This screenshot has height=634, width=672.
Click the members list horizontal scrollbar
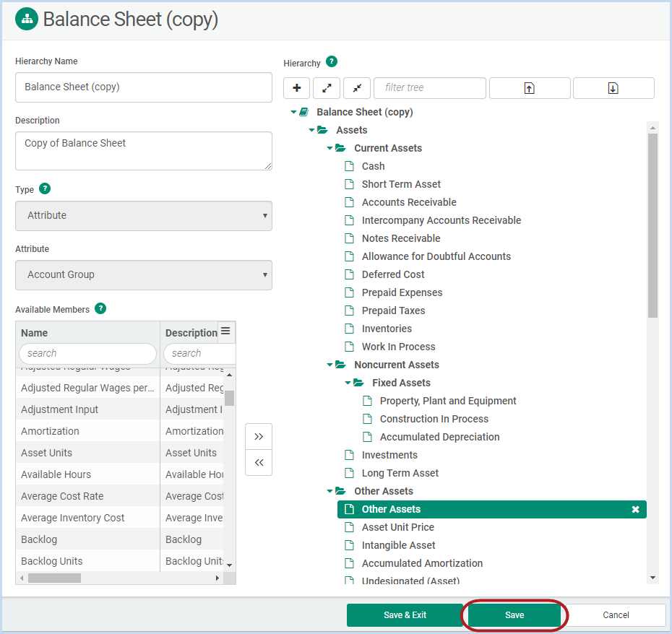54,578
